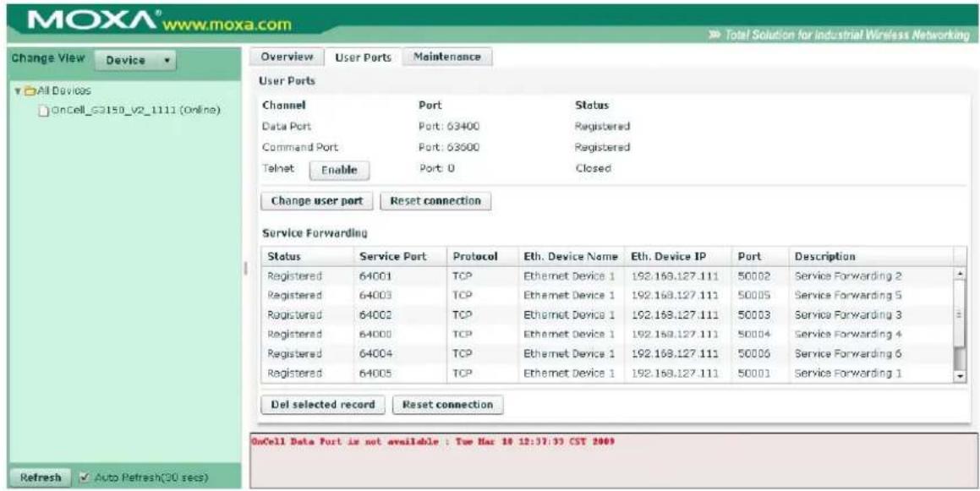Click the Data Port channel label
Viewport: 980px width, 491px height.
tap(287, 127)
